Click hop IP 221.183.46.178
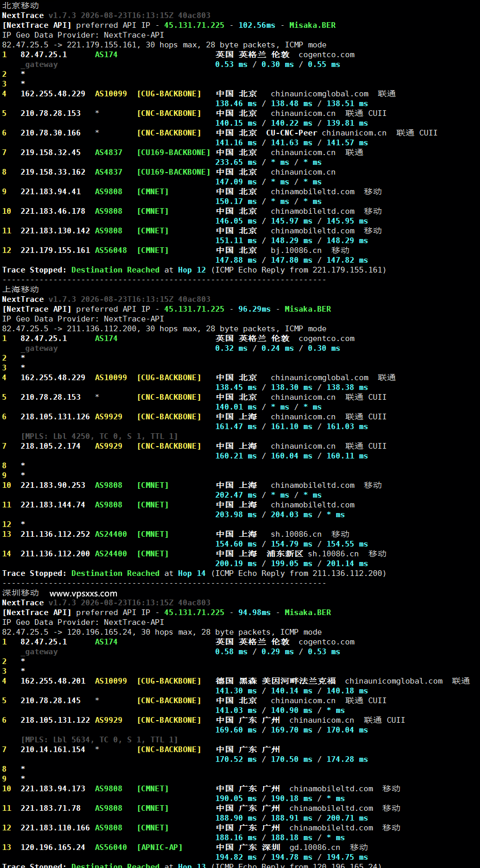Screen dimensions: 480x868 pyautogui.click(x=53, y=211)
